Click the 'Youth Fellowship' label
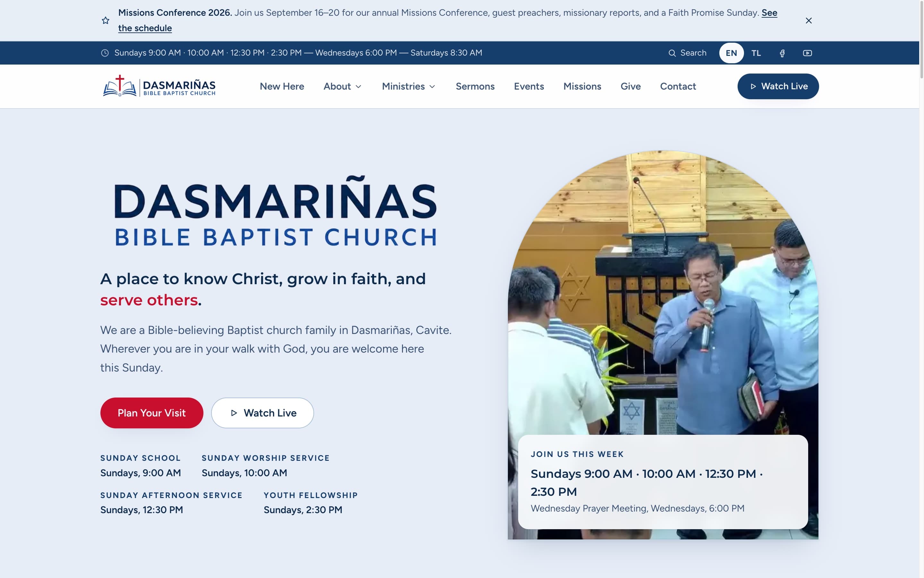The image size is (924, 578). pos(311,495)
